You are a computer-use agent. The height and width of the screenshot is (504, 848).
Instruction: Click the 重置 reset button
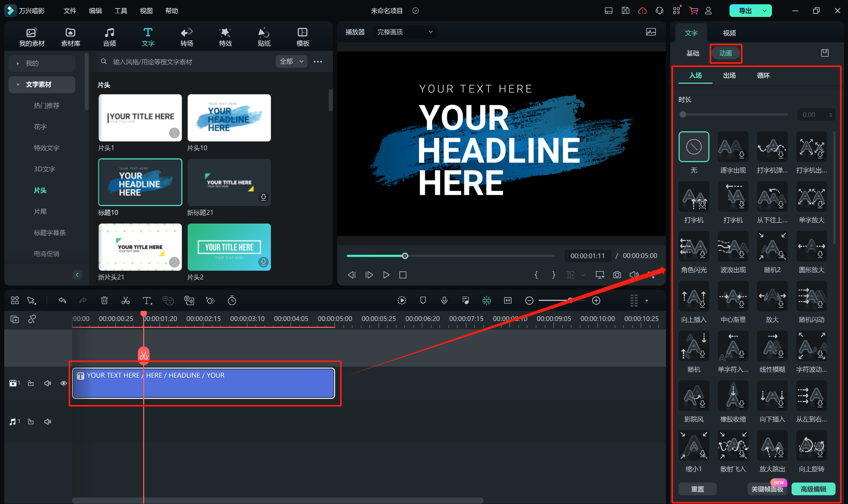click(x=697, y=489)
